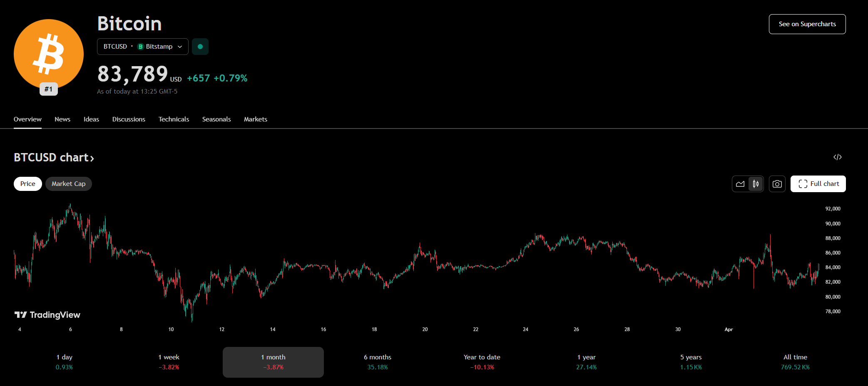The image size is (868, 386).
Task: Open the Technicals tab
Action: click(174, 119)
